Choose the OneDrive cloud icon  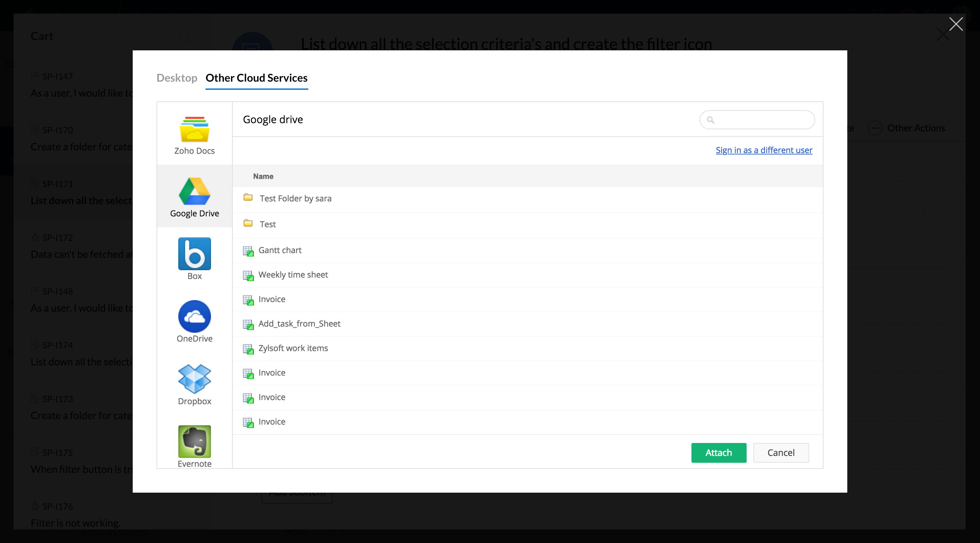point(194,316)
